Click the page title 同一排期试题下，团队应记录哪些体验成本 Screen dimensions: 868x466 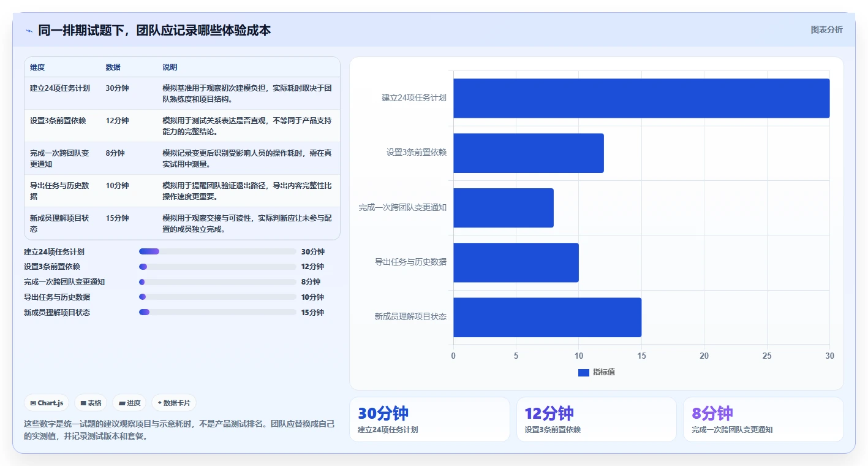coord(154,30)
